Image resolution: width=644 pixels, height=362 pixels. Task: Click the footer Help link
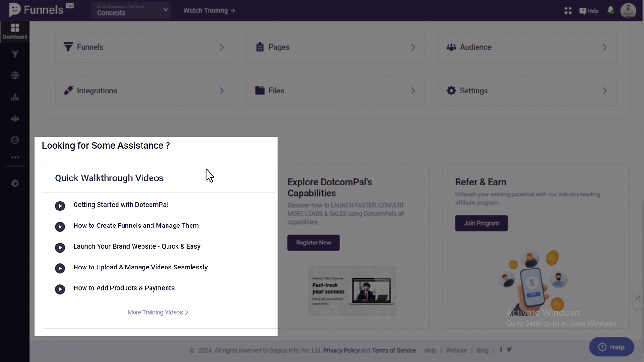[430, 350]
